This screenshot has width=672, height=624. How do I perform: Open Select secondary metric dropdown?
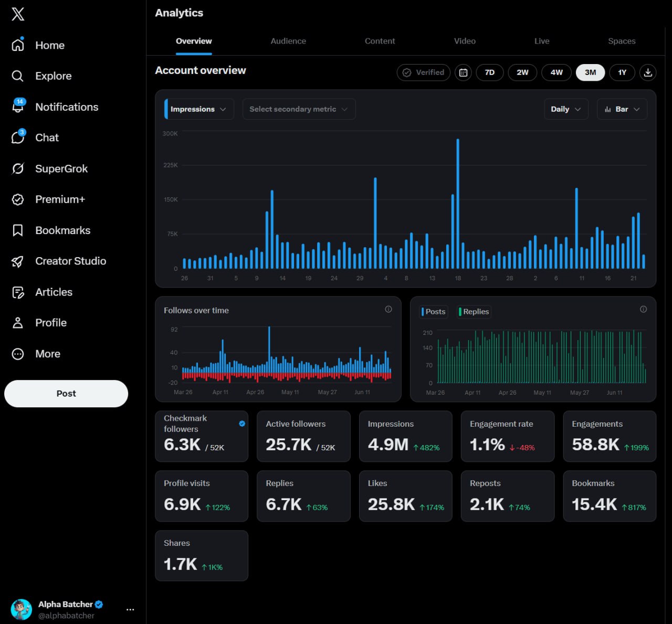[x=299, y=109]
